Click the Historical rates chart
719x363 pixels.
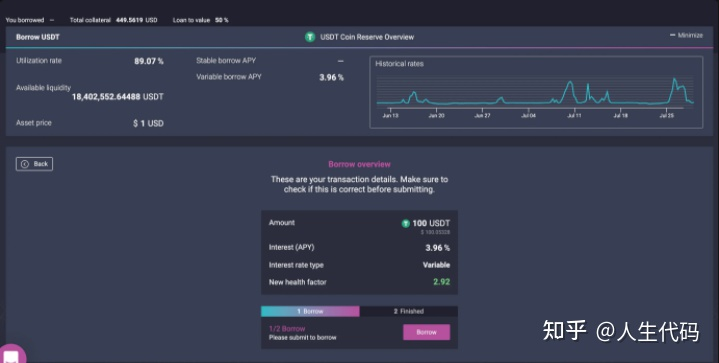coord(536,92)
